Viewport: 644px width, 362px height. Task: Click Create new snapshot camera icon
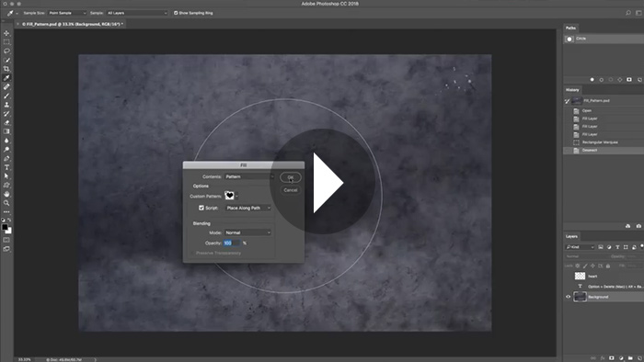638,226
